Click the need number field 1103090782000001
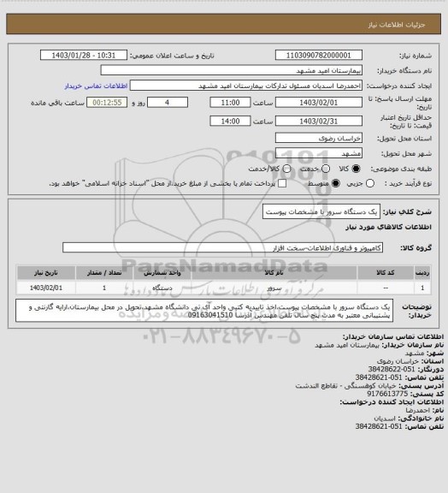Image resolution: width=448 pixels, height=493 pixels. 319,55
